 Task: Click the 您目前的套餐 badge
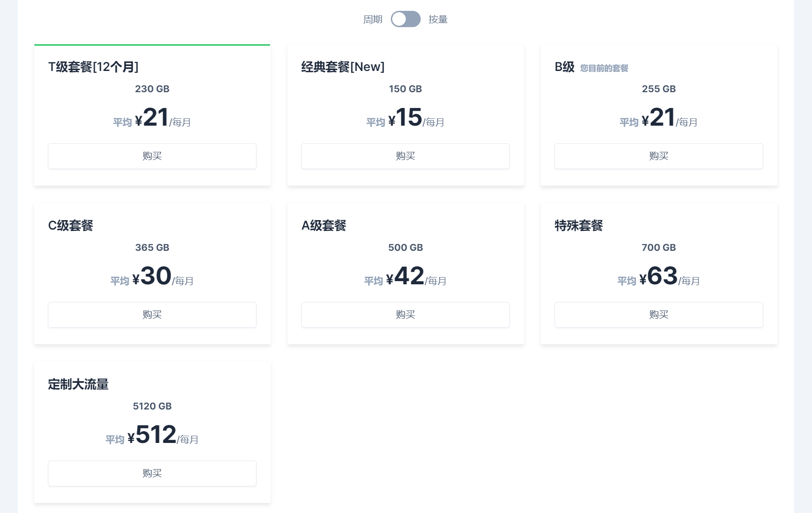pyautogui.click(x=604, y=68)
